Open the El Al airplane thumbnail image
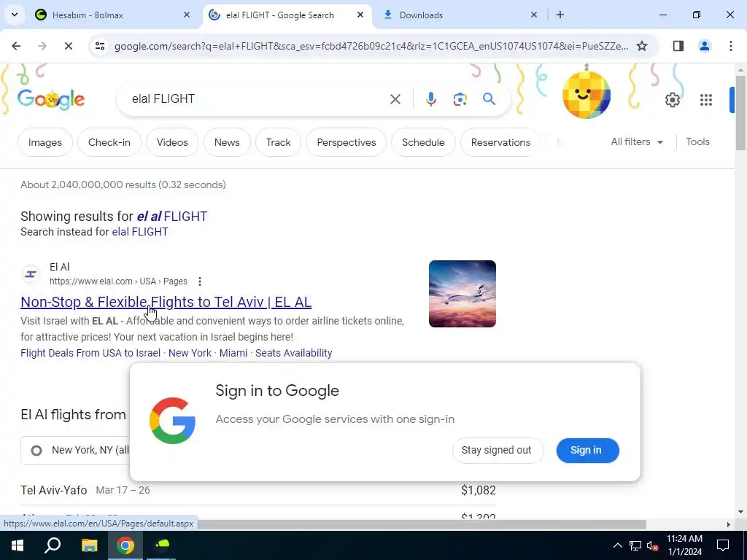747x560 pixels. coord(462,294)
